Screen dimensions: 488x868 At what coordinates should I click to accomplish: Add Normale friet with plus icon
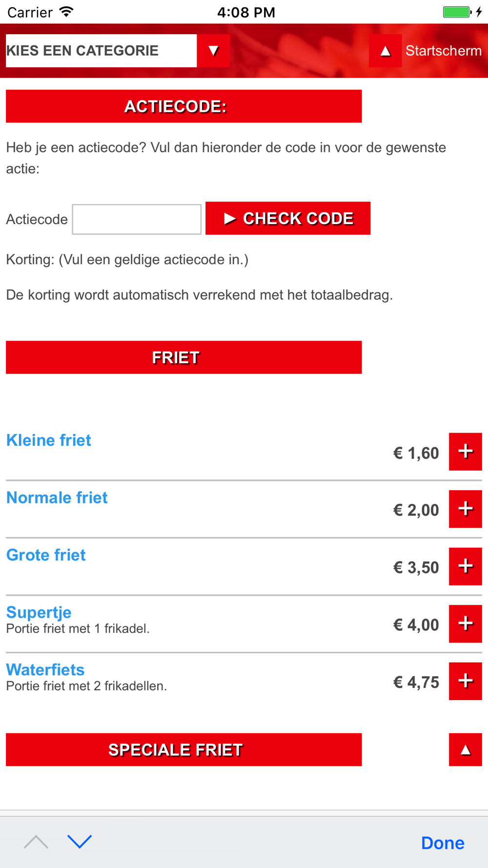coord(465,509)
